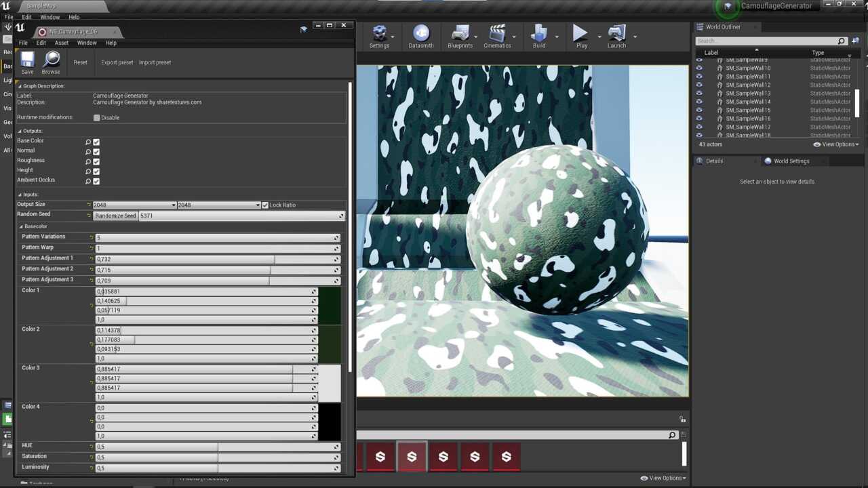This screenshot has height=488, width=868.
Task: Click the World Outliner search magnifier icon
Action: pyautogui.click(x=842, y=41)
